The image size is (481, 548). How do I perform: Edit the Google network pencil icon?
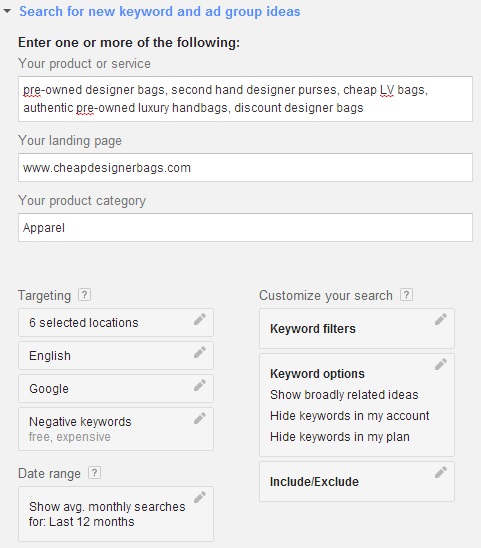click(200, 385)
